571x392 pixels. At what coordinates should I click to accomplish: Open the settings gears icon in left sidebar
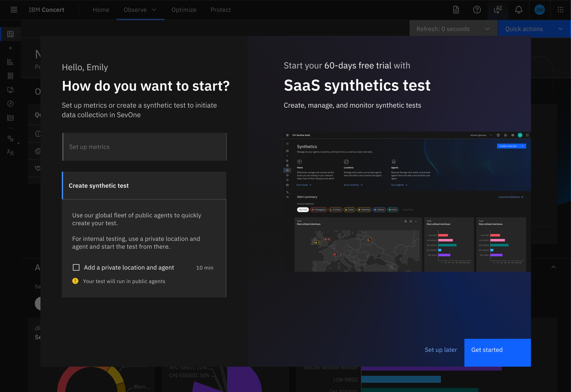click(x=10, y=139)
